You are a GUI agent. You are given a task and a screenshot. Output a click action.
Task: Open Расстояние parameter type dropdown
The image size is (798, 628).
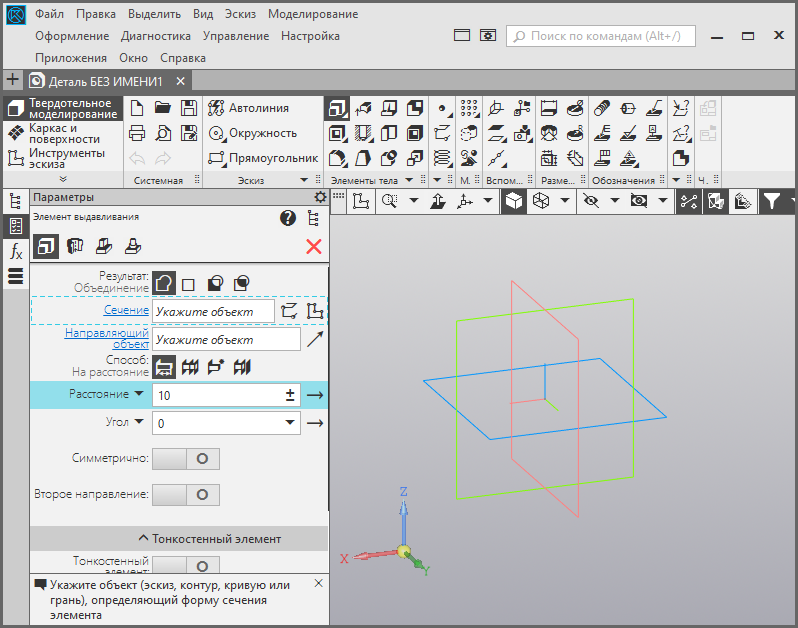point(139,394)
